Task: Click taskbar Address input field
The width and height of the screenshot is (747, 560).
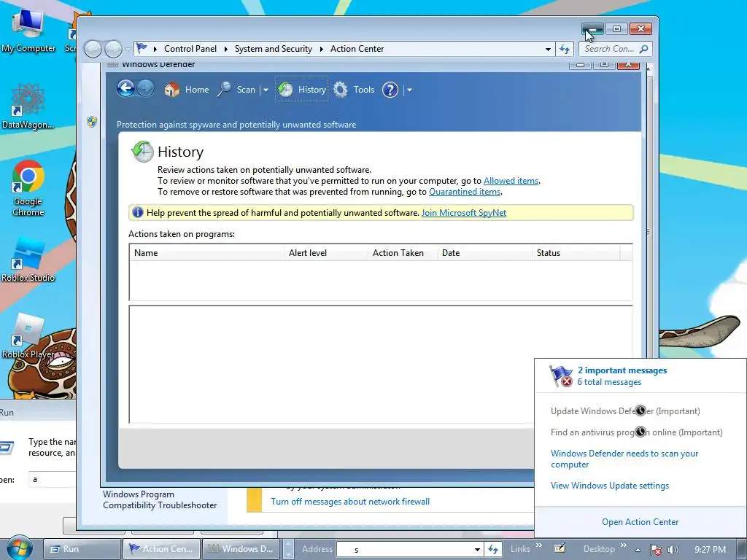Action: point(404,550)
